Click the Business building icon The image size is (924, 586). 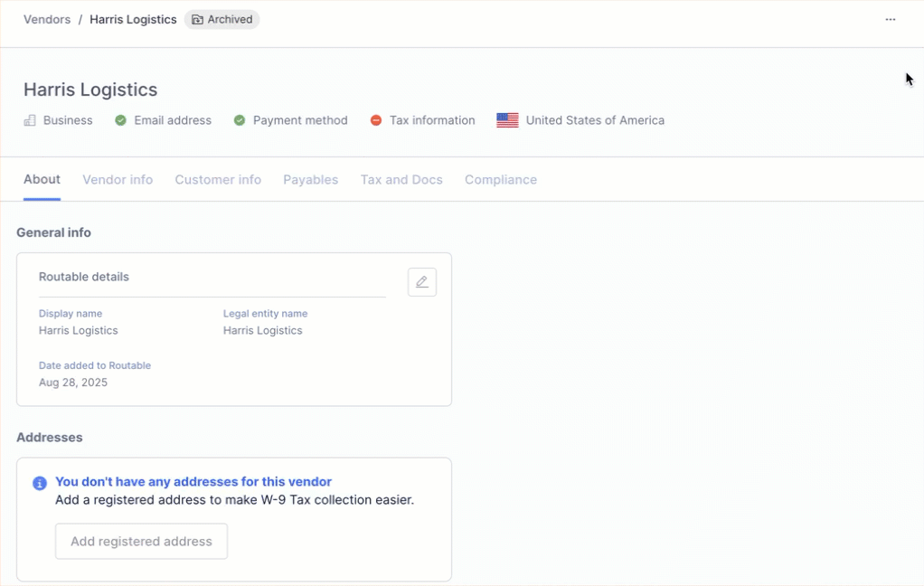click(30, 120)
